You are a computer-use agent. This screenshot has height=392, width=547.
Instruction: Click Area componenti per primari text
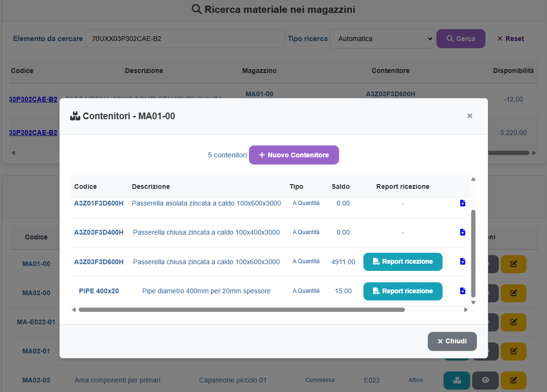tap(117, 380)
